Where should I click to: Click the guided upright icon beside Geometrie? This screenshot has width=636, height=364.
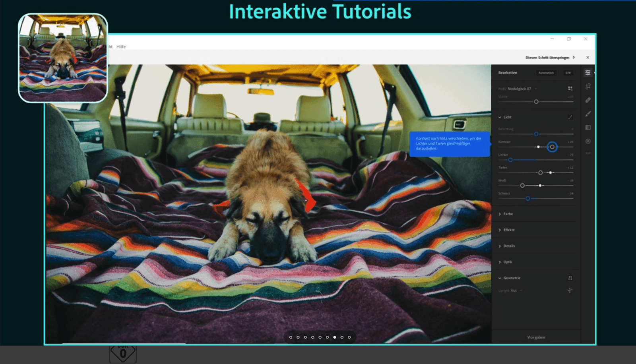point(570,278)
